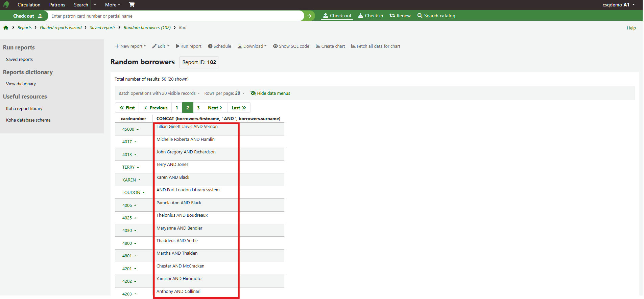Click 'Chester AND McCracken' cell
644x299 pixels.
(x=218, y=269)
